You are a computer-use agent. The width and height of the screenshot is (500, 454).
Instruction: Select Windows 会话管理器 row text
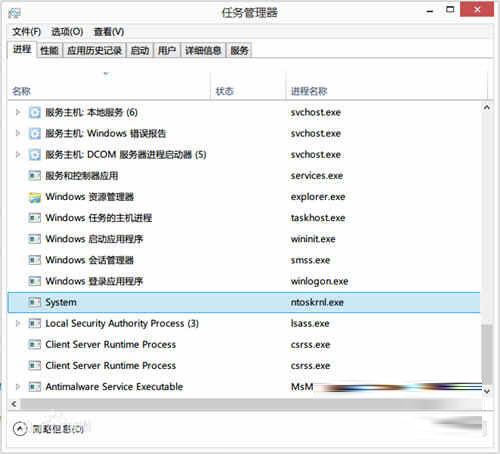pyautogui.click(x=90, y=260)
